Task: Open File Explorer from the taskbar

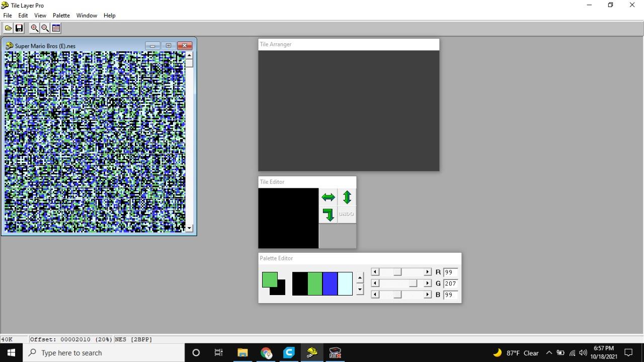Action: (x=243, y=352)
